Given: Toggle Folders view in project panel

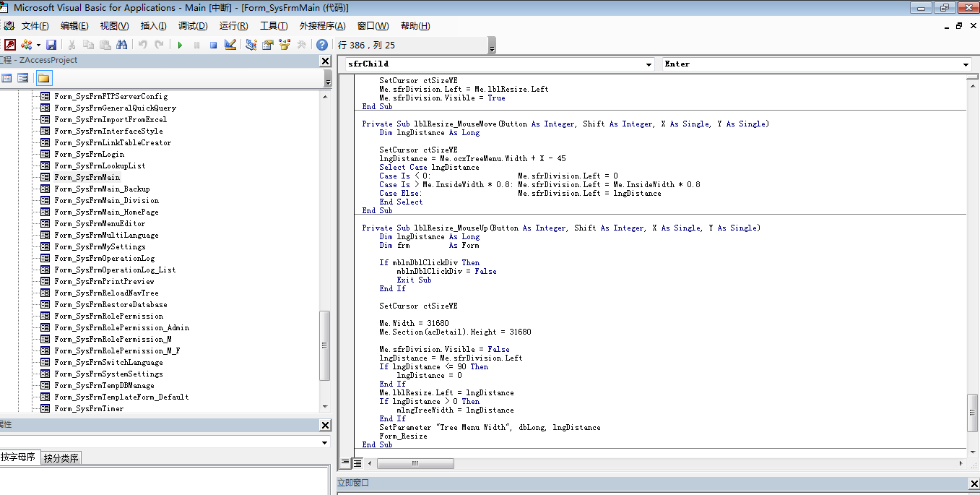Looking at the screenshot, I should point(43,78).
